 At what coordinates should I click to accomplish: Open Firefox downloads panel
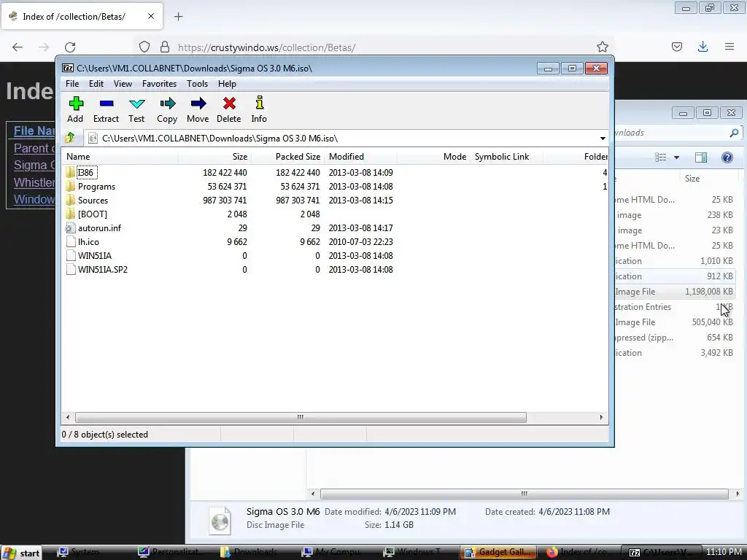tap(703, 47)
